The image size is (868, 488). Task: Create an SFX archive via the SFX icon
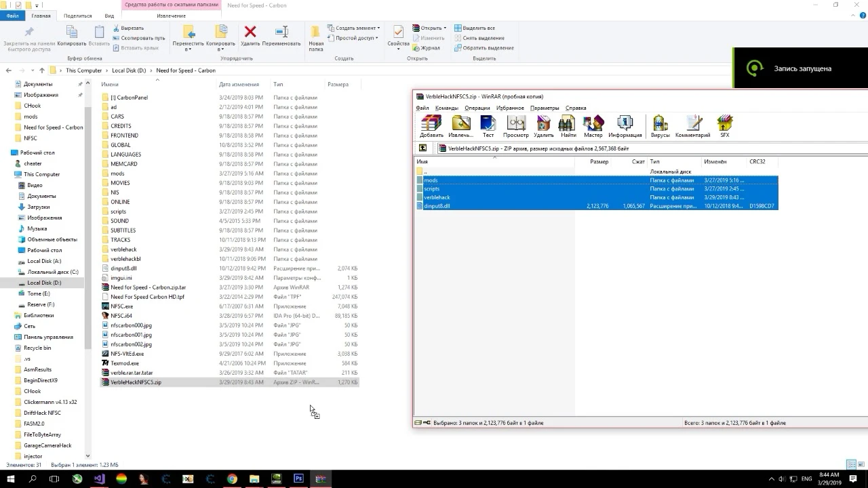tap(724, 126)
